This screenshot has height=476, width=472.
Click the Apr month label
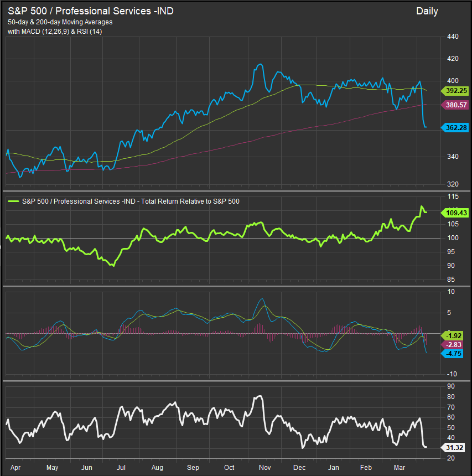click(15, 468)
